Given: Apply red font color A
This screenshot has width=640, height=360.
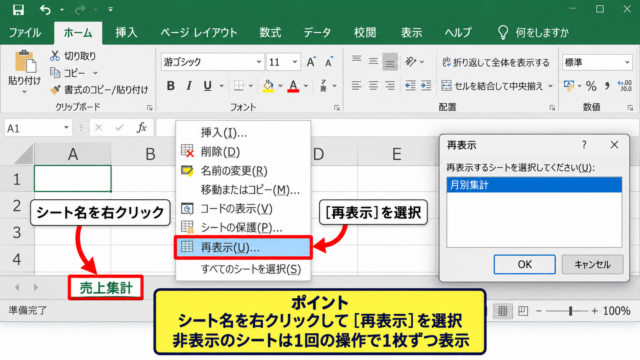Looking at the screenshot, I should click(293, 86).
